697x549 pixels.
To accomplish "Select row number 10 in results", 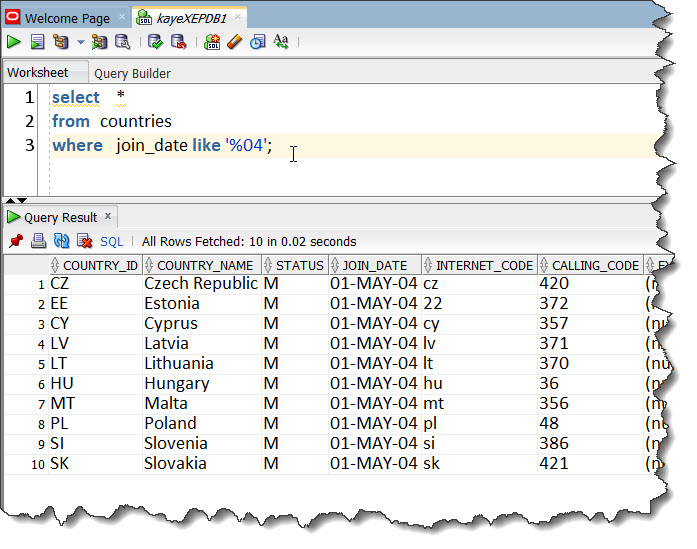I will [26, 464].
